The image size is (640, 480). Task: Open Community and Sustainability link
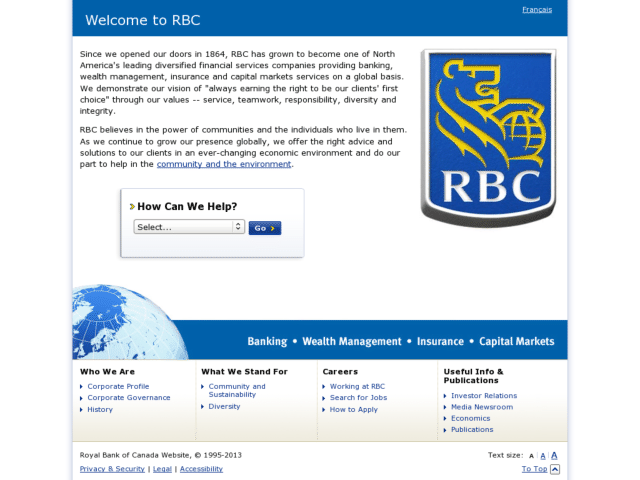pyautogui.click(x=237, y=390)
